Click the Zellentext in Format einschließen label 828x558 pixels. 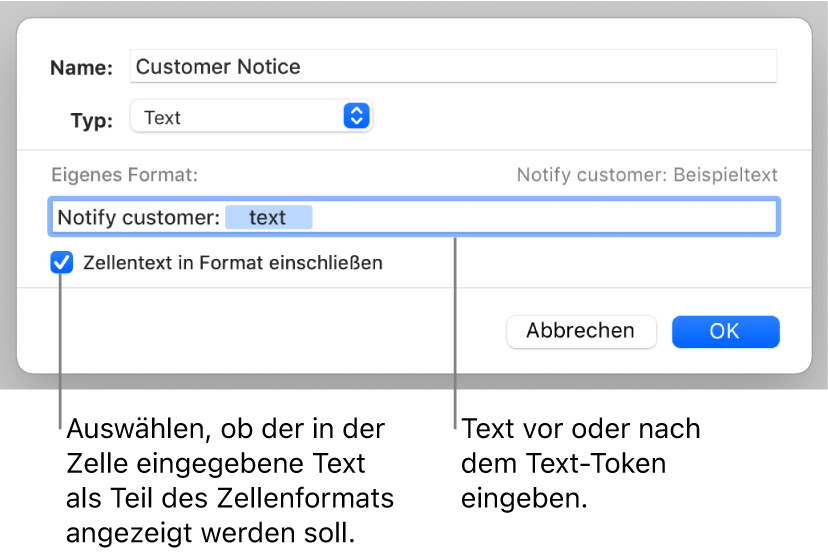point(234,264)
